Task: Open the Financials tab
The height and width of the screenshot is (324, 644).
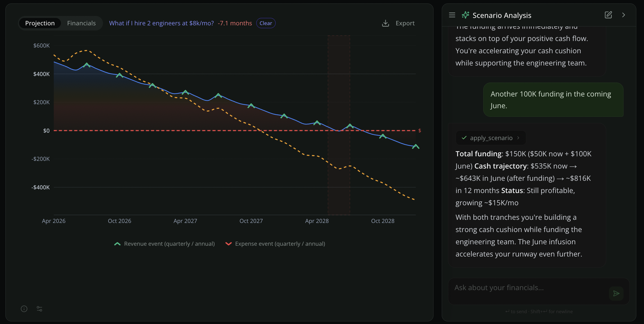Action: [81, 23]
